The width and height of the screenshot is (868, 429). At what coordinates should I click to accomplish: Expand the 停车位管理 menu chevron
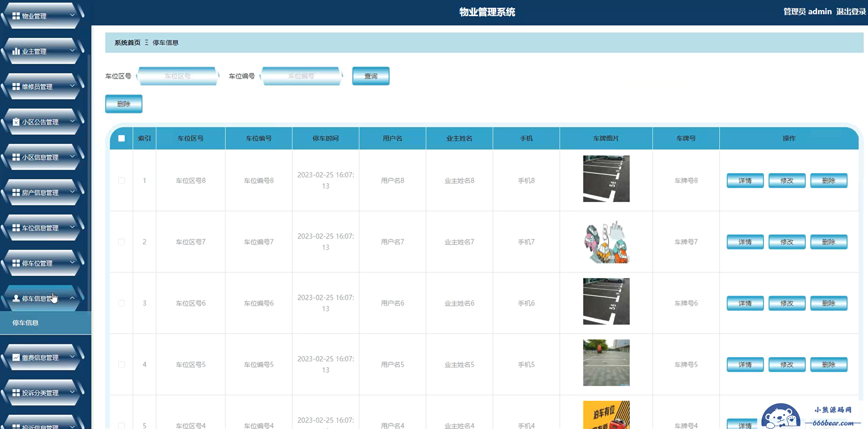(x=72, y=262)
